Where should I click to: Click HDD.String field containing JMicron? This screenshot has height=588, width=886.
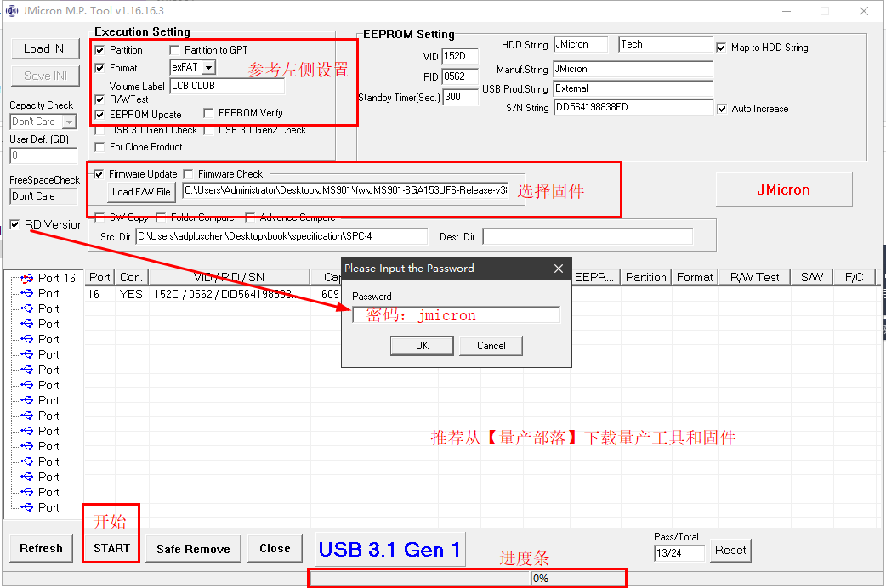[x=580, y=44]
